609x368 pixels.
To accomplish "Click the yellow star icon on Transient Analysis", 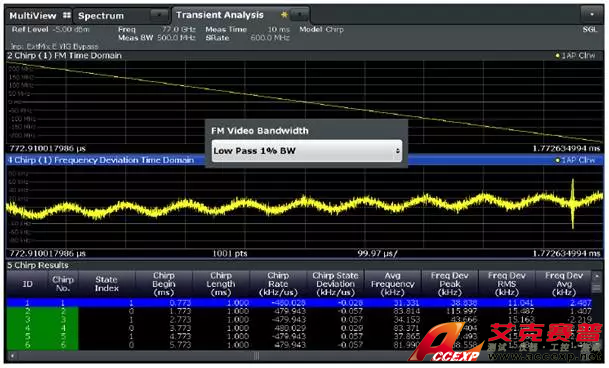I will click(284, 15).
